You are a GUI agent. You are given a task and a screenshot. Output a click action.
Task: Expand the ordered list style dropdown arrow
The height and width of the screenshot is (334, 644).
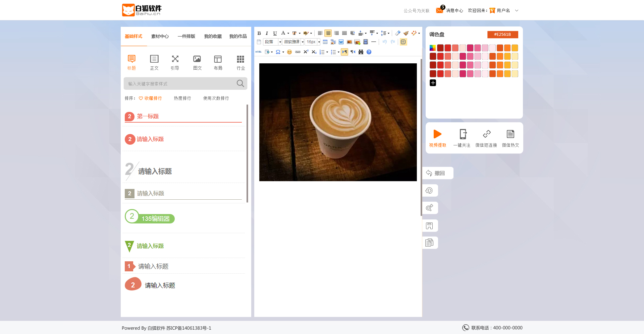click(327, 52)
